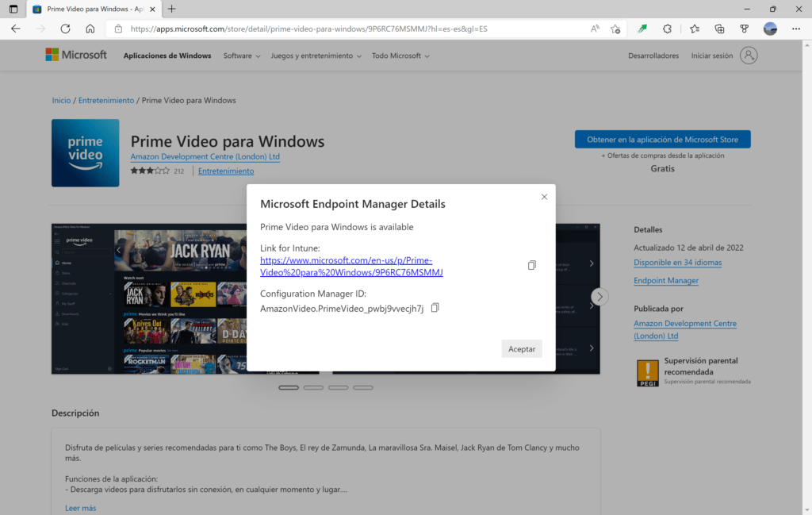Expand the Software dropdown

tap(242, 56)
